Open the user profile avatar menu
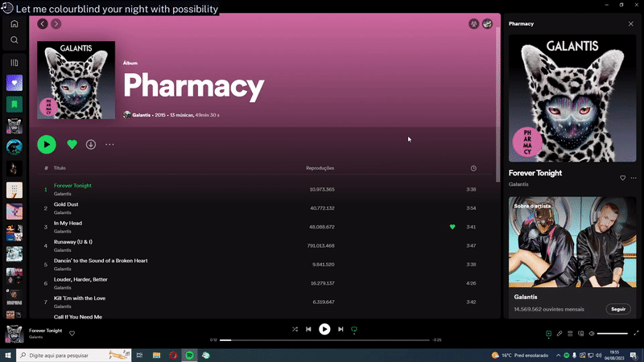 487,24
